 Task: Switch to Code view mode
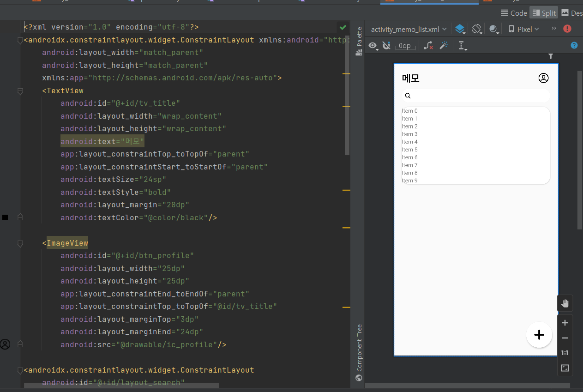pyautogui.click(x=513, y=13)
